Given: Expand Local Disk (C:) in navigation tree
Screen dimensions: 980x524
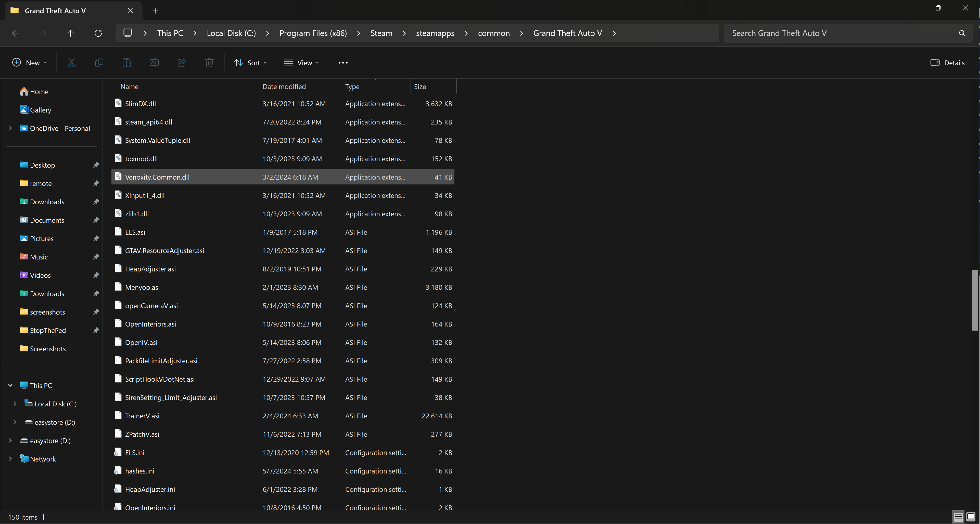Looking at the screenshot, I should 15,404.
